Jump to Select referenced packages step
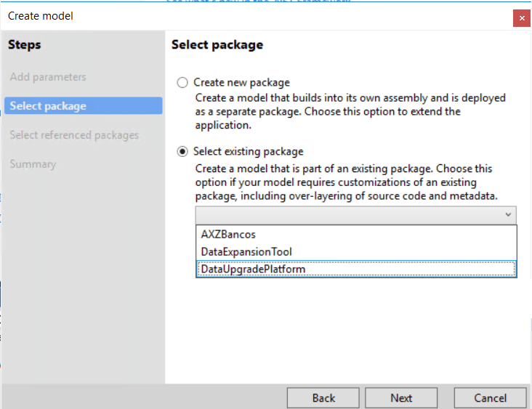Image resolution: width=532 pixels, height=409 pixels. click(x=74, y=135)
